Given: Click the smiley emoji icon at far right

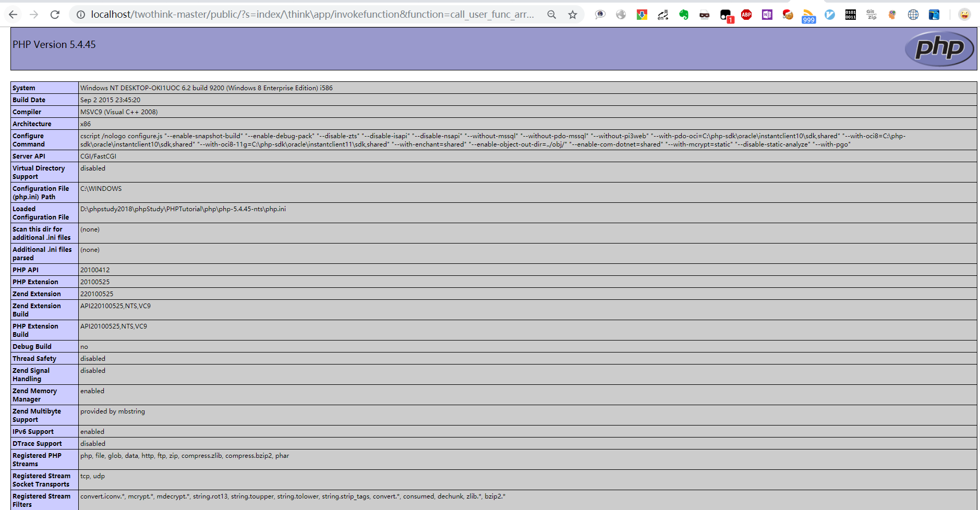Looking at the screenshot, I should pyautogui.click(x=964, y=14).
